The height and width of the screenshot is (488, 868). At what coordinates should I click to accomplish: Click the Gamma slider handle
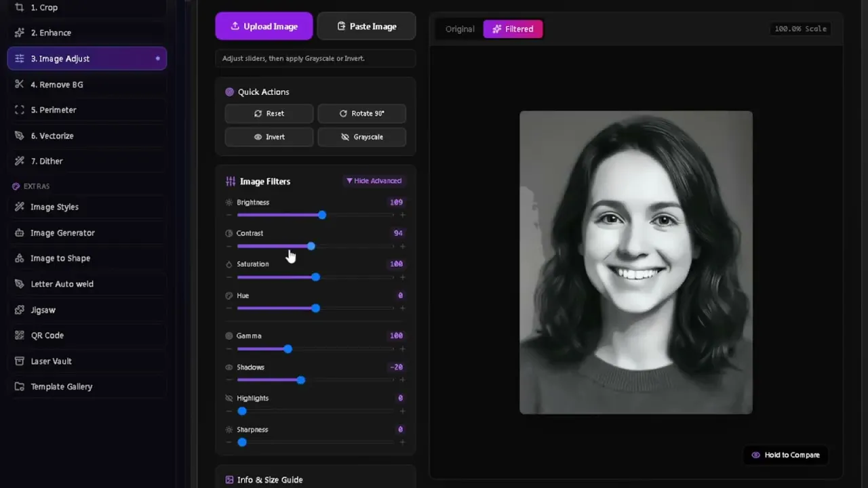click(x=288, y=349)
